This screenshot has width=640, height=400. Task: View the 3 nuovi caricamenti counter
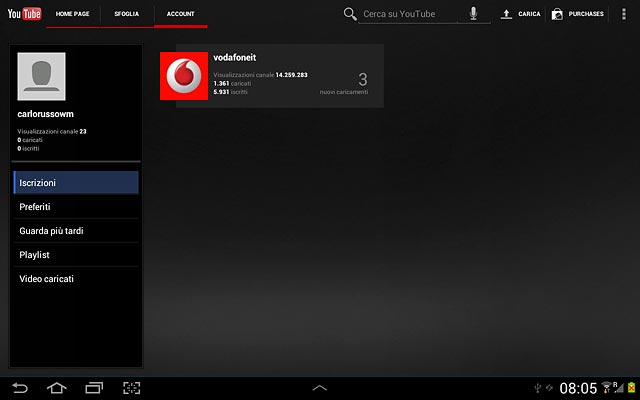pos(344,83)
